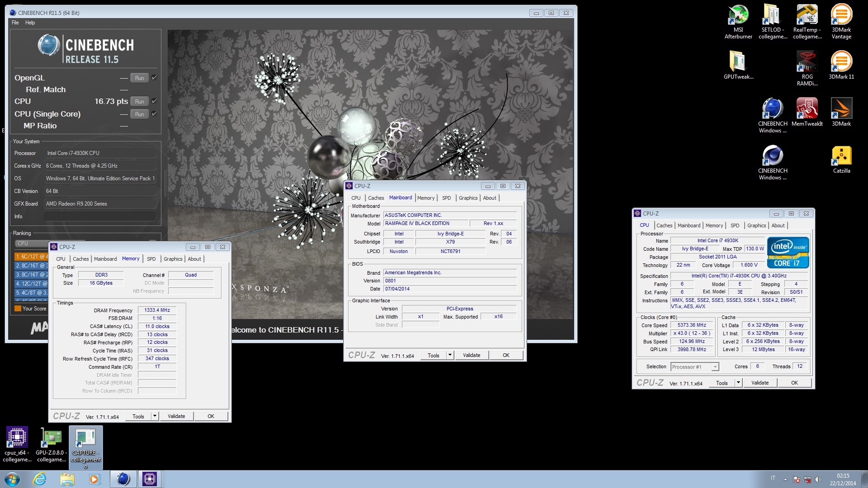Open the MSI Afterburner desktop shortcut
868x488 pixels.
(738, 22)
